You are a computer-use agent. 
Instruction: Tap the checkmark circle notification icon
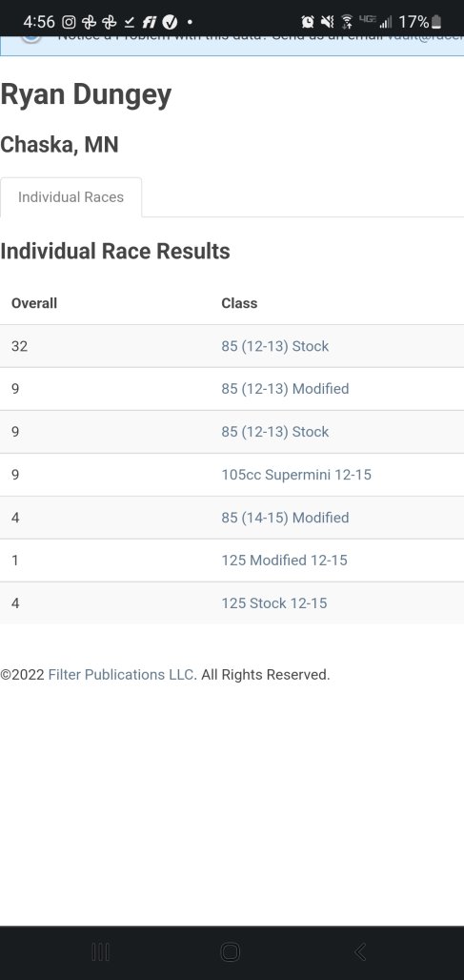[170, 23]
